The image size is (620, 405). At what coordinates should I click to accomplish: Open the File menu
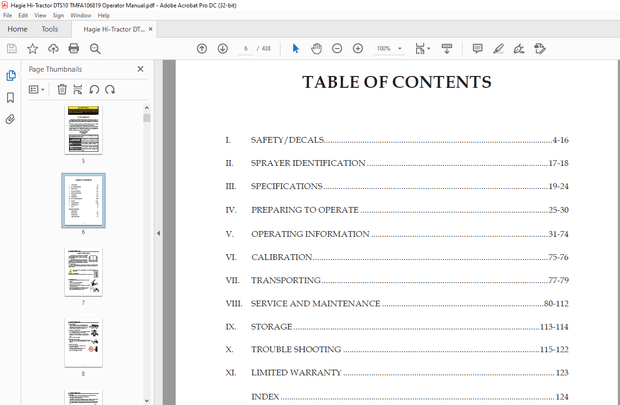click(8, 15)
